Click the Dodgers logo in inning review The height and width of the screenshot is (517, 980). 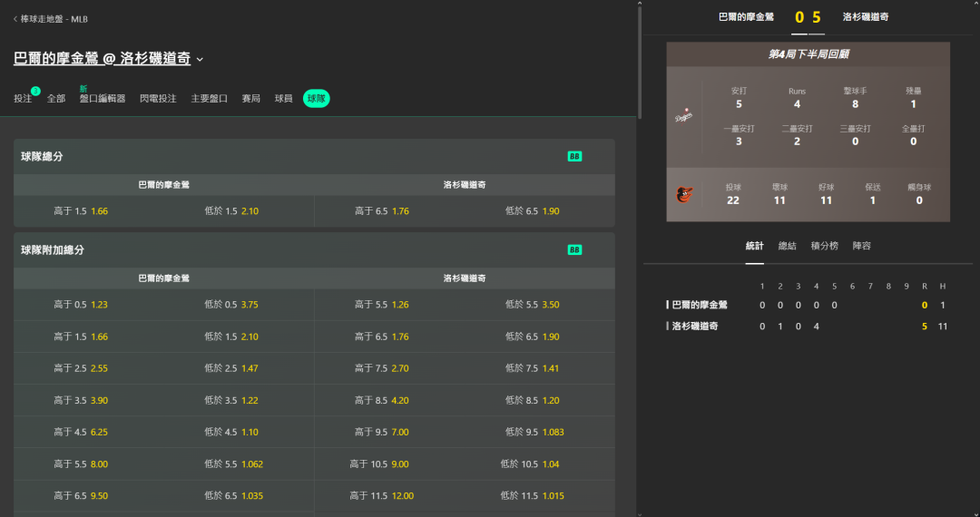point(684,117)
